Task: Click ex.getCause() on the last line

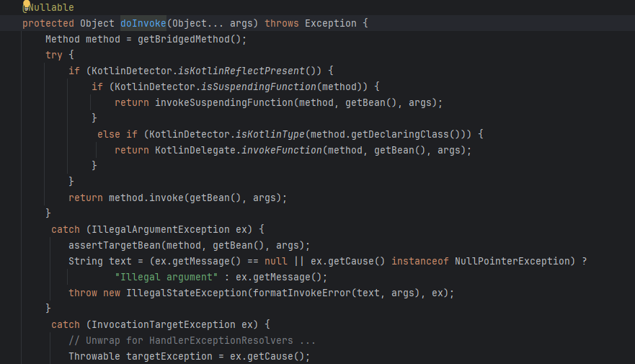Action: coord(267,356)
